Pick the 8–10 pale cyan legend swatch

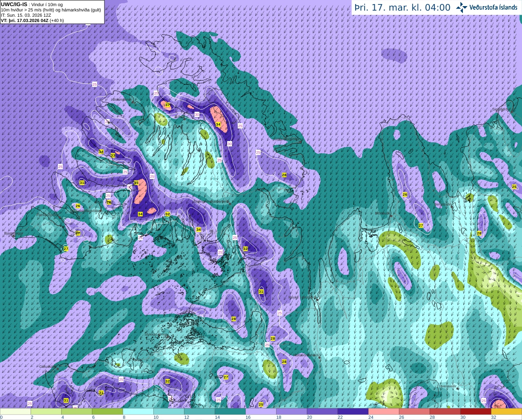(x=138, y=411)
